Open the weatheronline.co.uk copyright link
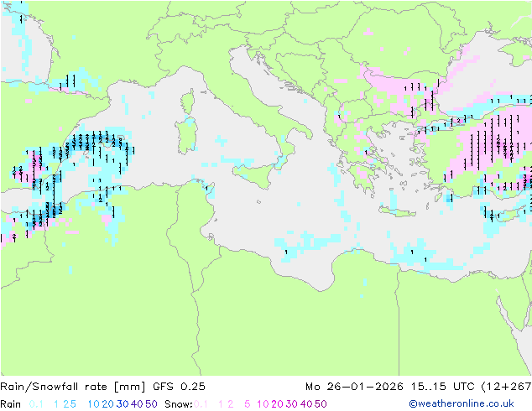Image resolution: width=532 pixels, height=411 pixels. (x=462, y=403)
